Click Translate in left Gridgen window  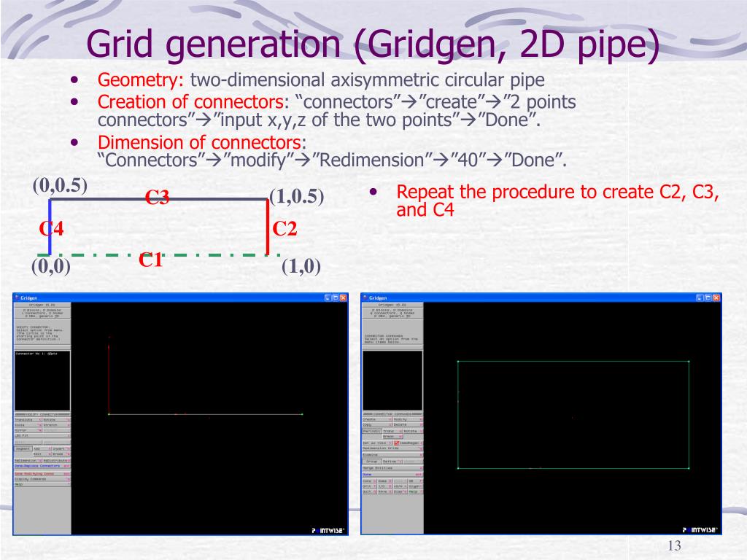point(28,419)
